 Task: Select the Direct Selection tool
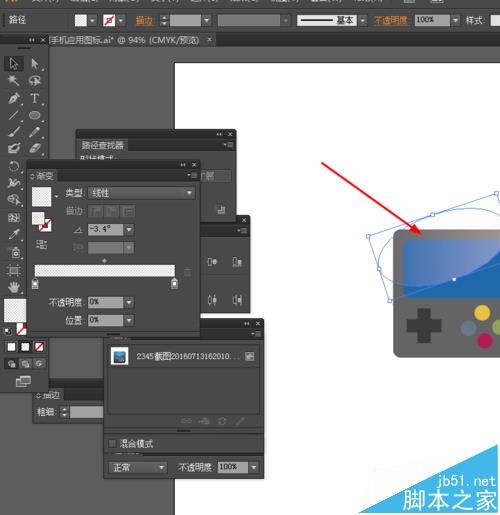pos(35,63)
